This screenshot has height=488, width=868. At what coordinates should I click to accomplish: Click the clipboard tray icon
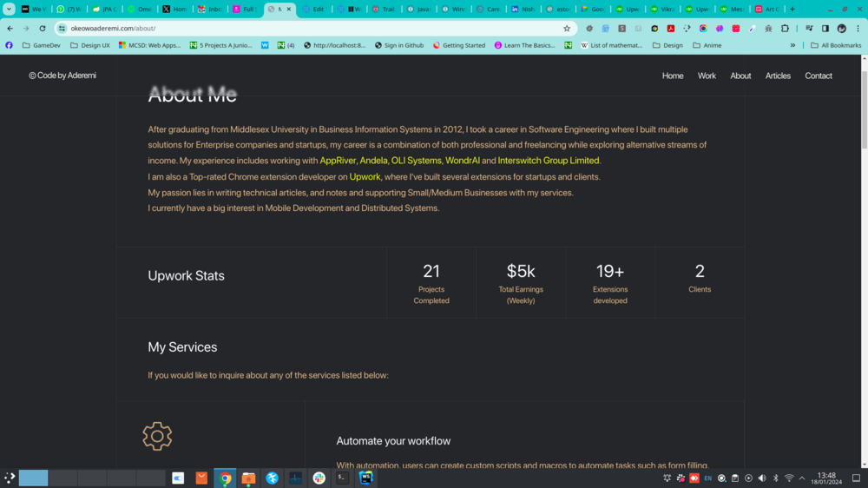[x=734, y=478]
